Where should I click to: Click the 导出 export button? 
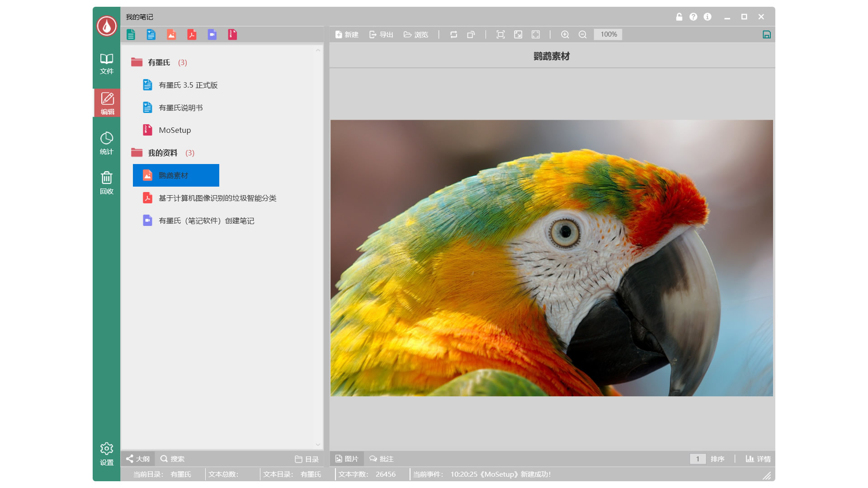tap(381, 34)
